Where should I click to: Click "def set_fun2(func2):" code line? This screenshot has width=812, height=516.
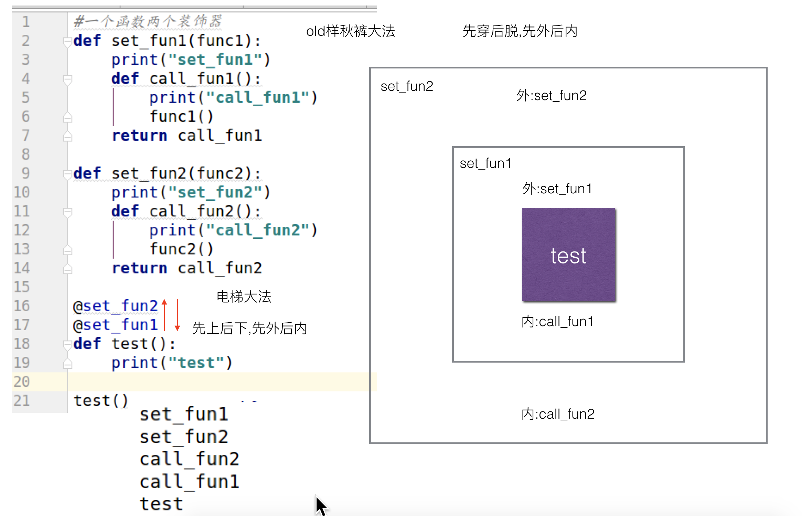[x=167, y=173]
